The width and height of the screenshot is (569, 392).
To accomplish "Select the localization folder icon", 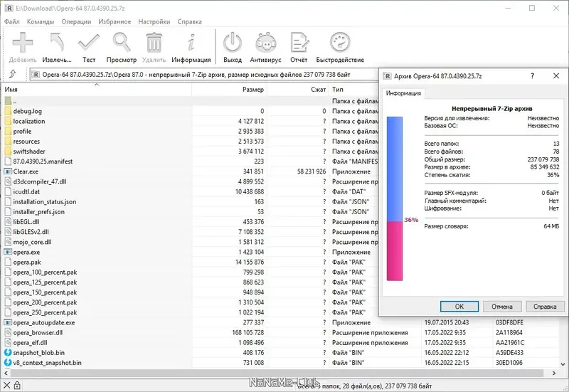I will [8, 121].
